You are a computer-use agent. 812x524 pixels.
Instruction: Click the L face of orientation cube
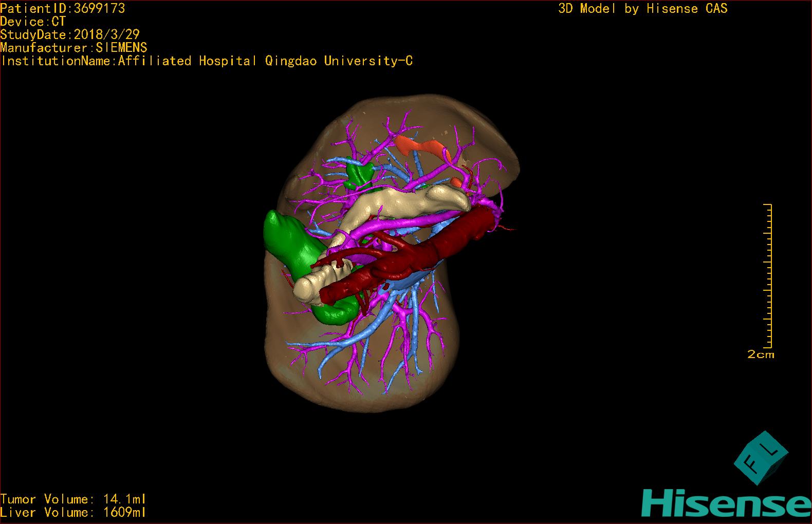[771, 451]
